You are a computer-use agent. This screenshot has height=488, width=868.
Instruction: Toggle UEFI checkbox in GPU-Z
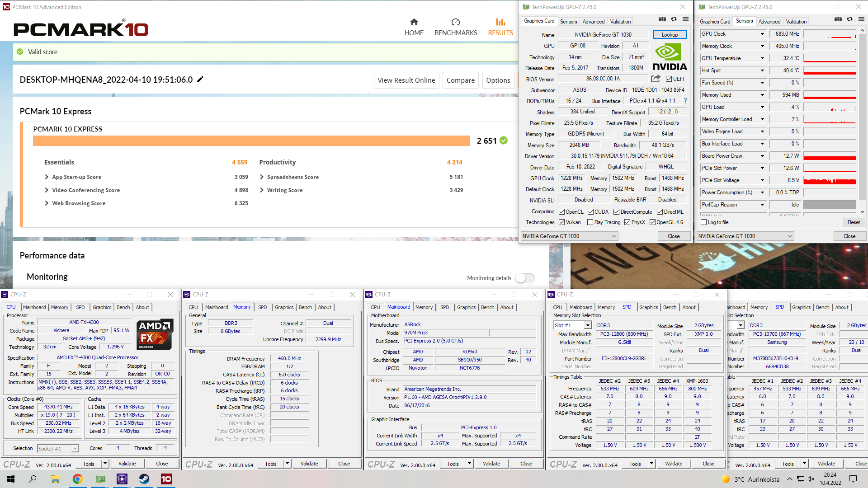(669, 79)
